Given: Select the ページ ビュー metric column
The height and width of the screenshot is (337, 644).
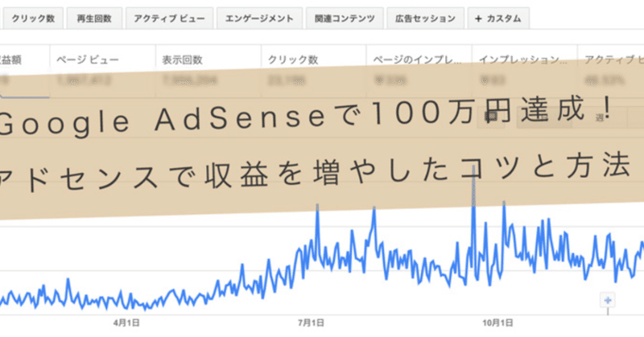Looking at the screenshot, I should tap(103, 71).
